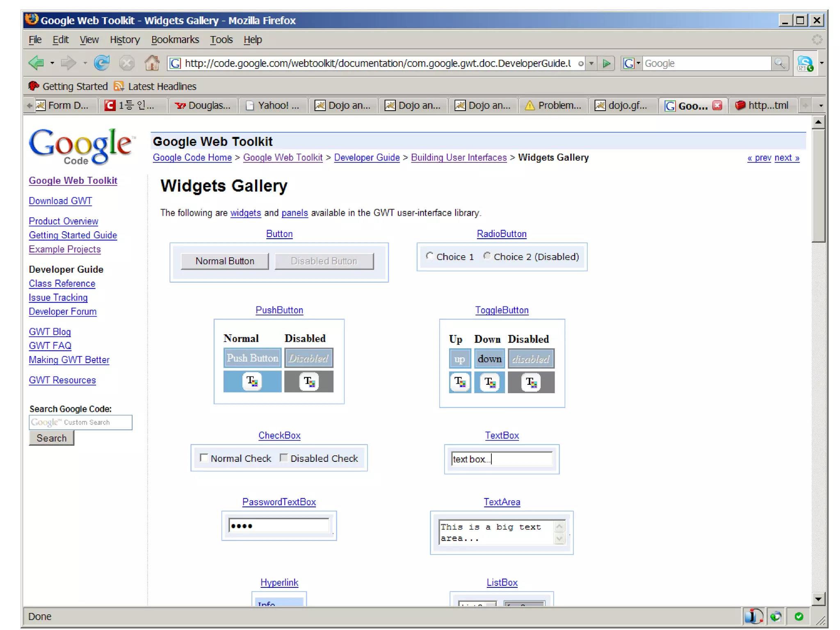
Task: Click the 'text box...' input field
Action: click(502, 459)
